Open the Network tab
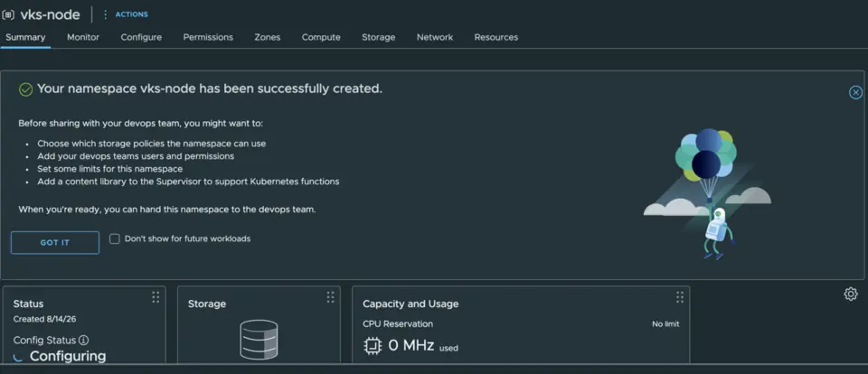868x374 pixels. pos(435,37)
